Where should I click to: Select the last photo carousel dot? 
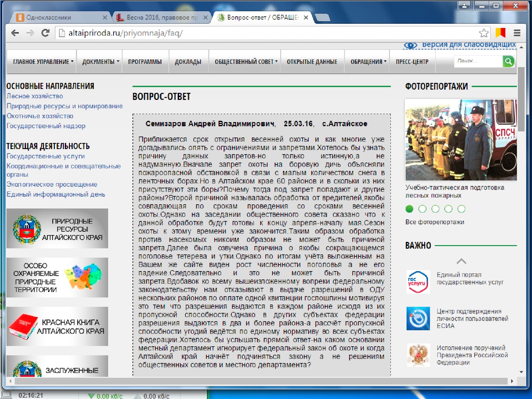click(x=461, y=209)
